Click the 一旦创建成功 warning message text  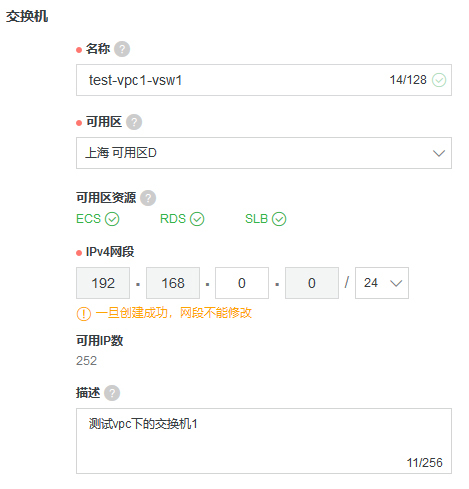[x=174, y=313]
